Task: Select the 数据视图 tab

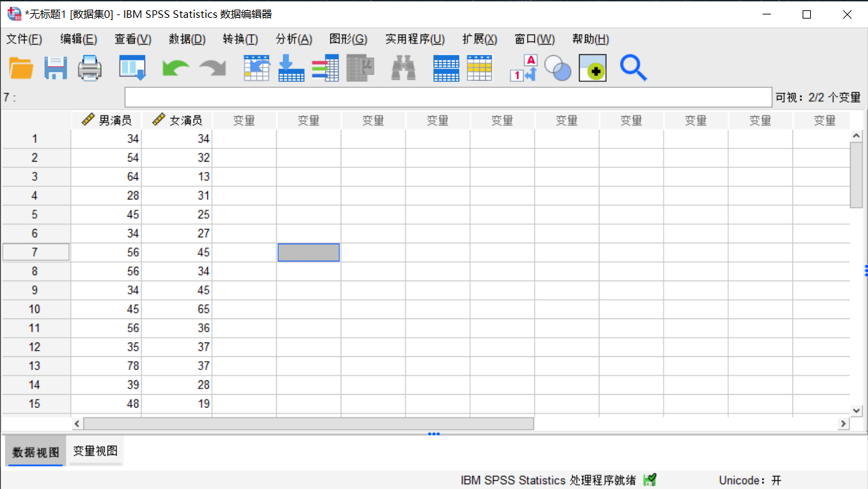Action: click(34, 450)
